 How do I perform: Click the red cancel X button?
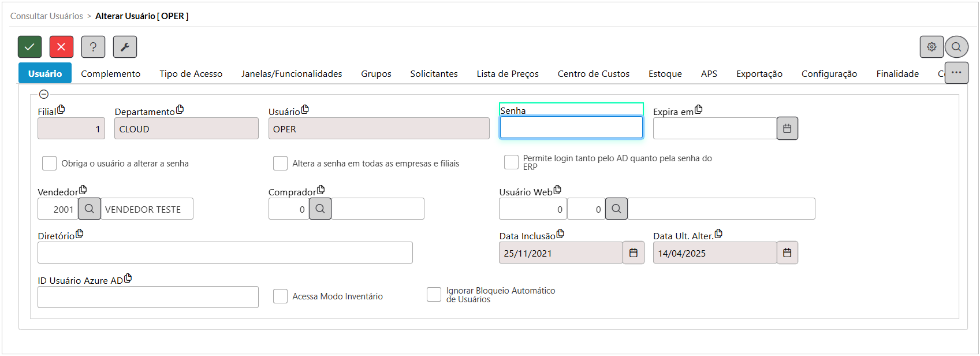(61, 47)
